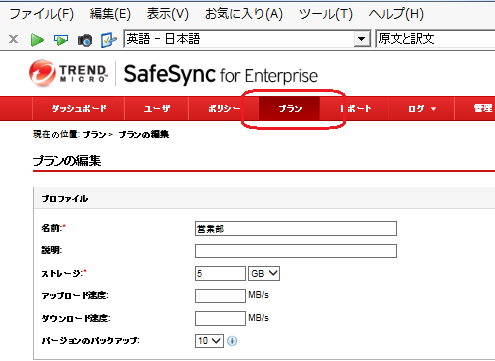
Task: Open the ツール(T) menu
Action: 326,14
